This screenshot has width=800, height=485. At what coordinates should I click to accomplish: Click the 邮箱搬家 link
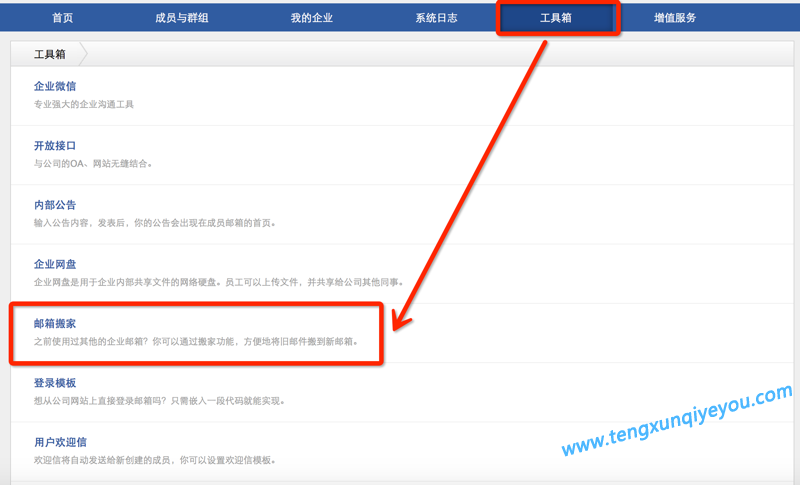coord(55,323)
